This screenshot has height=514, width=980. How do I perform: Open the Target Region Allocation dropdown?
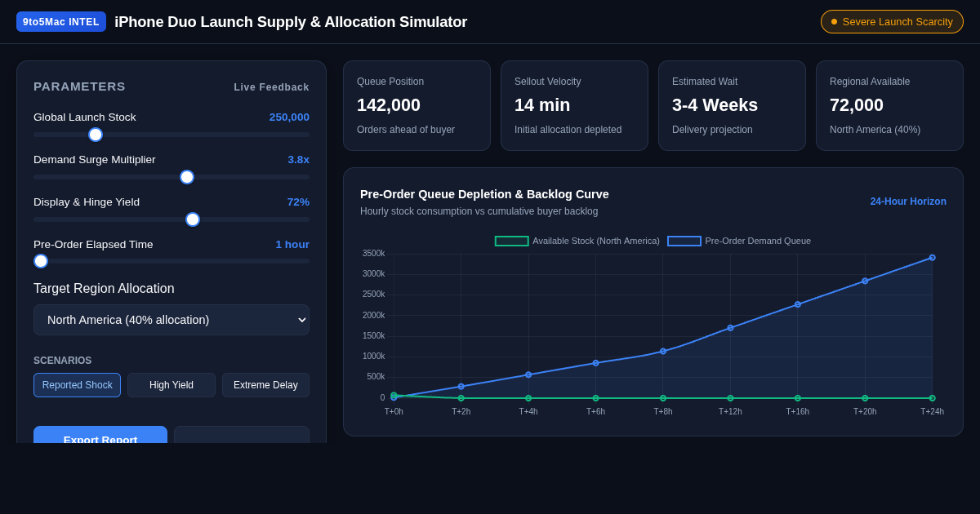(171, 320)
